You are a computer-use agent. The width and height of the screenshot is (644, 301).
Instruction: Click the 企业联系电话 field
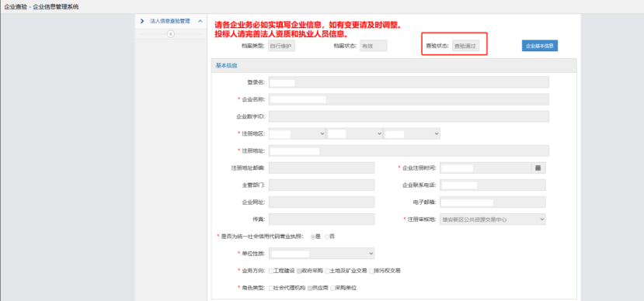coord(493,185)
